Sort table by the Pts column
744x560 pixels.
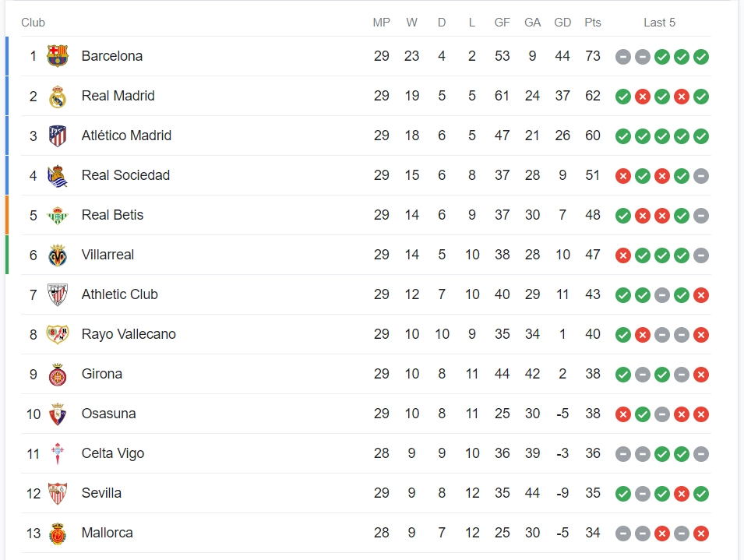[x=593, y=23]
